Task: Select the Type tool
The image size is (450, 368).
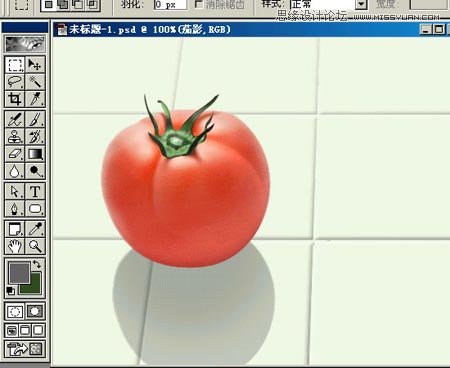Action: pyautogui.click(x=35, y=192)
